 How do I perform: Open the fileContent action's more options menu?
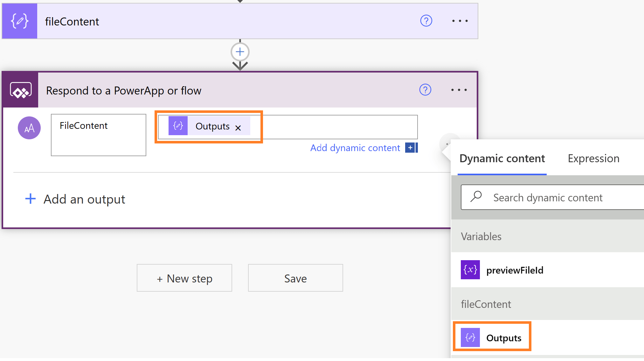coord(460,21)
